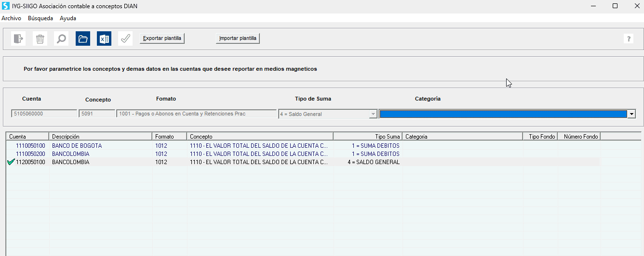Click format 1012 in BANCO DE BOGOTA row
This screenshot has height=256, width=644.
[161, 146]
